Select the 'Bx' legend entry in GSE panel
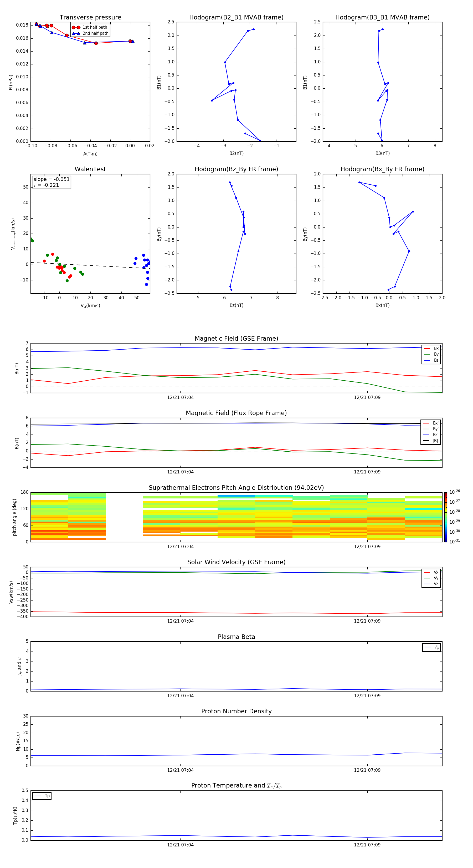 tap(431, 349)
